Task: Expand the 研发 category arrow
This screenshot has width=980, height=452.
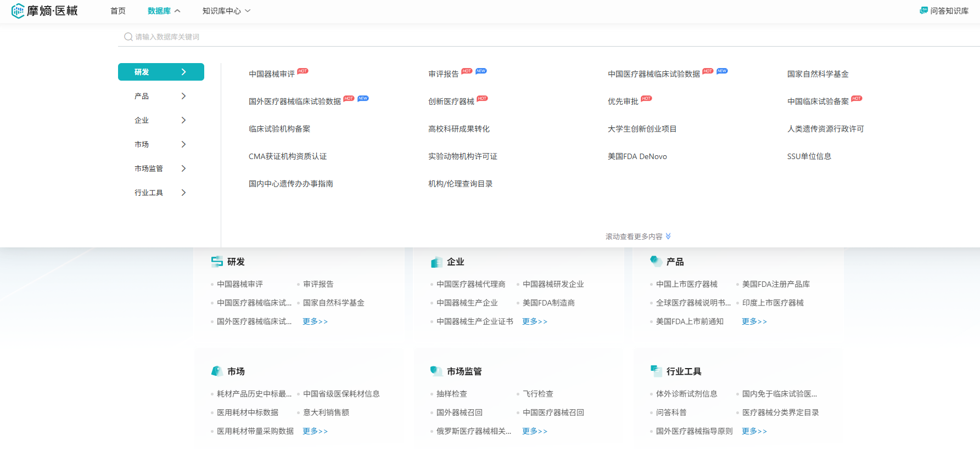Action: pyautogui.click(x=183, y=72)
